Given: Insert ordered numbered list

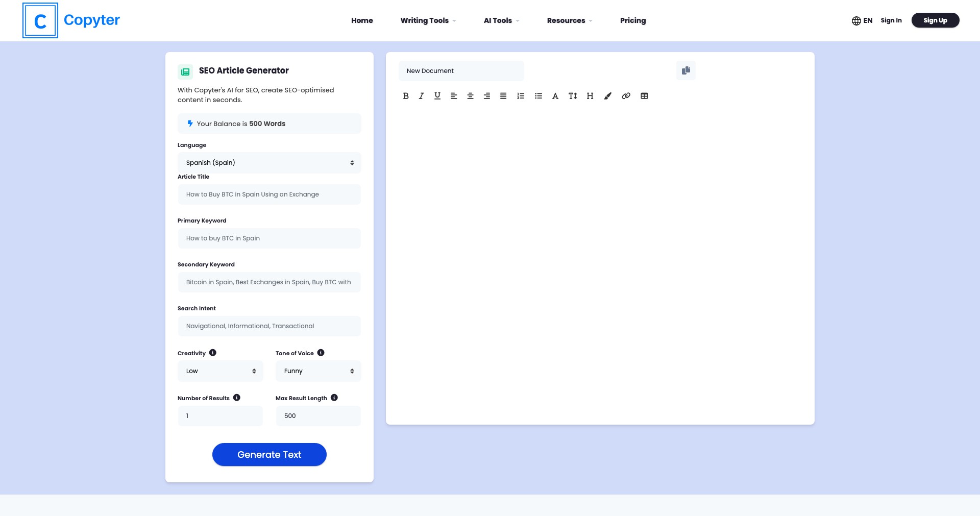Looking at the screenshot, I should point(521,96).
